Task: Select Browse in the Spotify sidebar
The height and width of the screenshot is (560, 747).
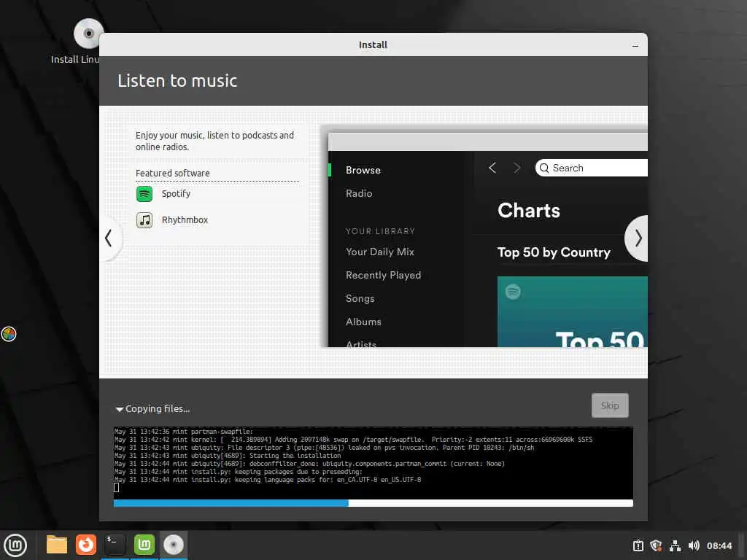Action: (x=363, y=171)
